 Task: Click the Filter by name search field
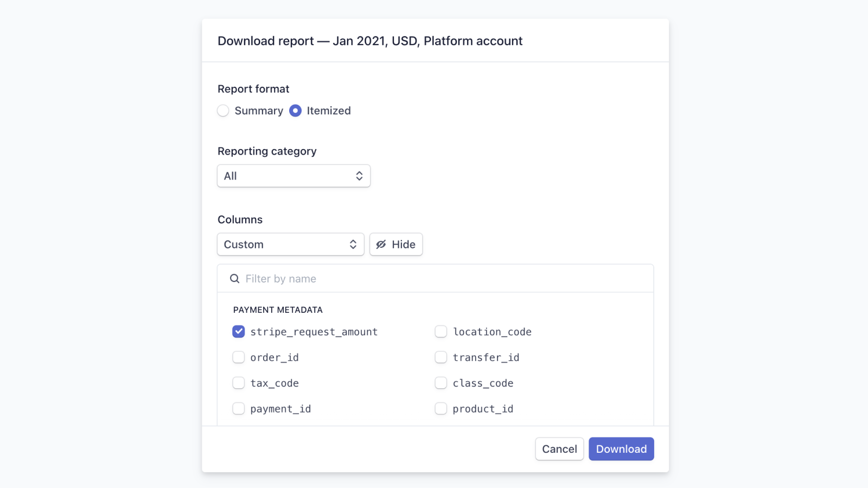[436, 279]
